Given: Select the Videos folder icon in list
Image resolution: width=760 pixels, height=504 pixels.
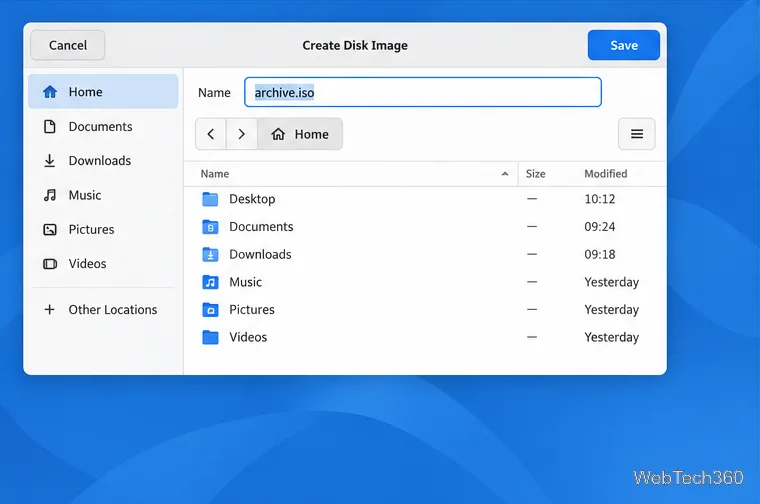Looking at the screenshot, I should (210, 337).
